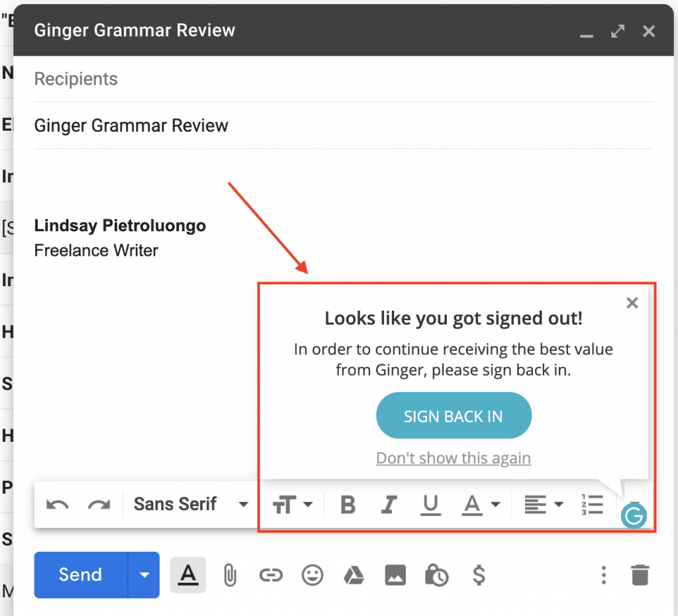Insert a photo into the message

pos(395,575)
